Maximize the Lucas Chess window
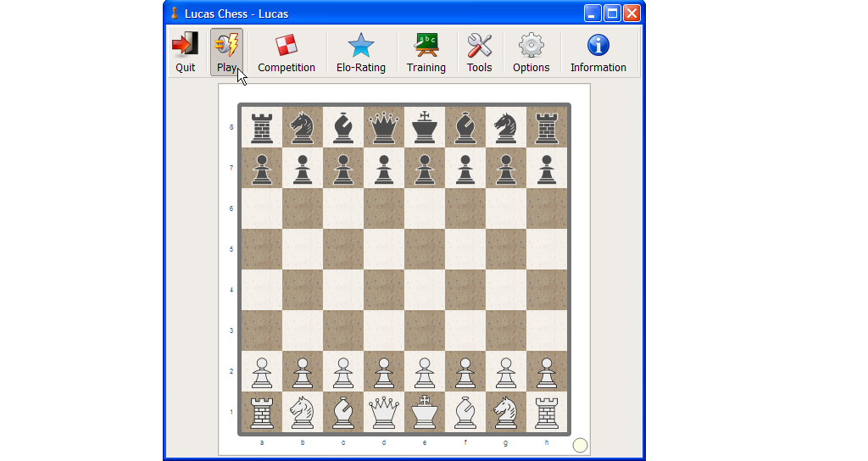 (612, 14)
